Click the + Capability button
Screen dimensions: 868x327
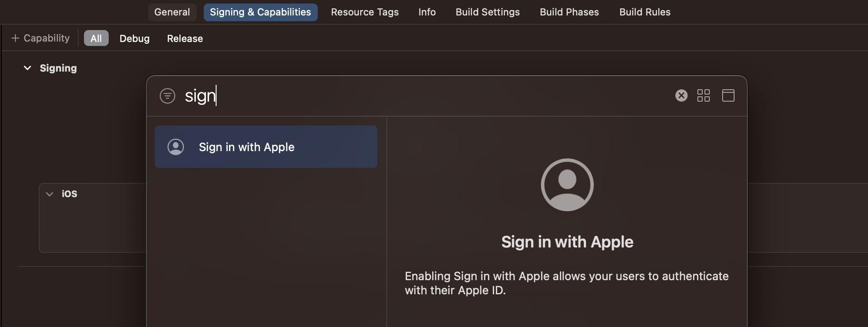click(x=40, y=38)
